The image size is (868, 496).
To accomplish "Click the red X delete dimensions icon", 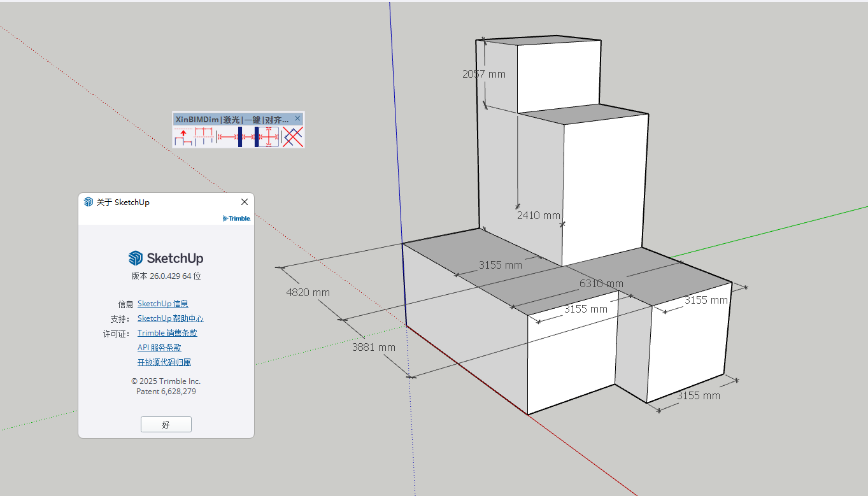I will [x=293, y=137].
